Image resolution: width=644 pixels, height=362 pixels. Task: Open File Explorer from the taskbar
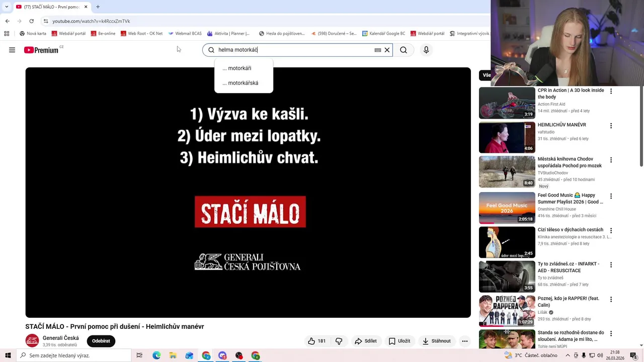(173, 355)
